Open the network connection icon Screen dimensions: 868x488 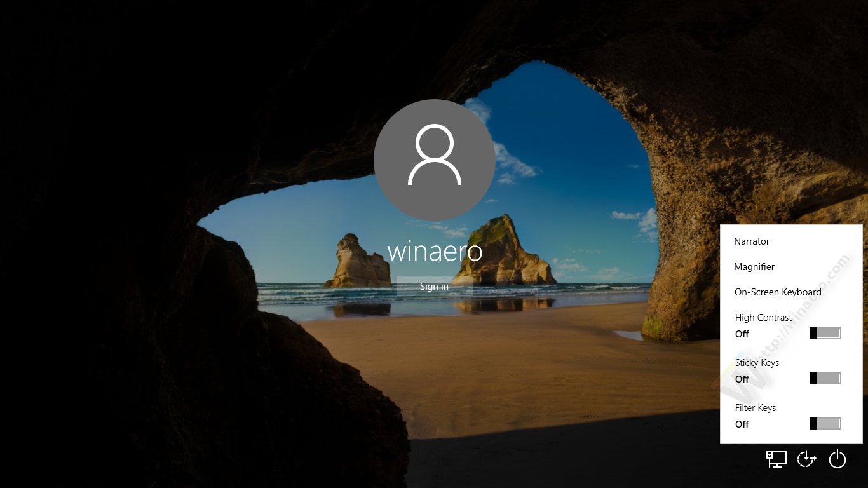pyautogui.click(x=776, y=459)
